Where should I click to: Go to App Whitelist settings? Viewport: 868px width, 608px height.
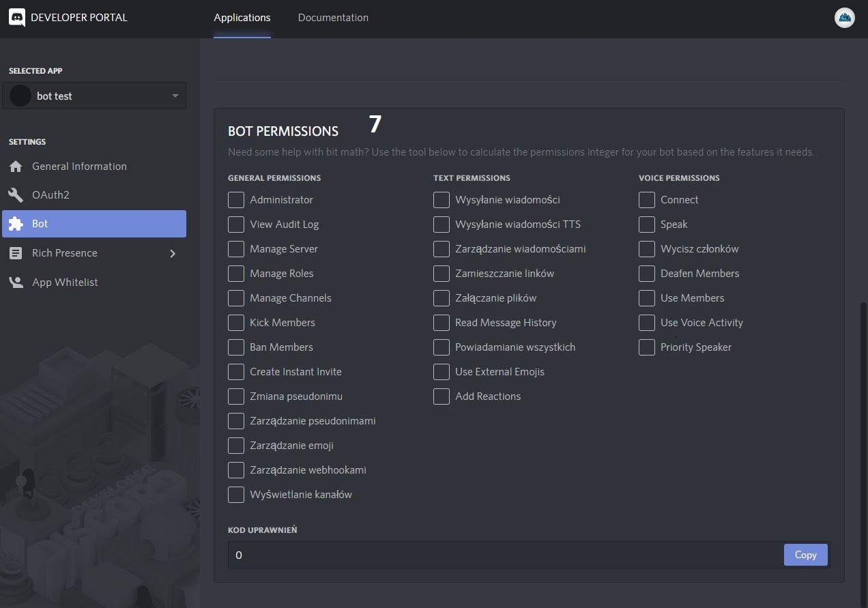tap(65, 283)
